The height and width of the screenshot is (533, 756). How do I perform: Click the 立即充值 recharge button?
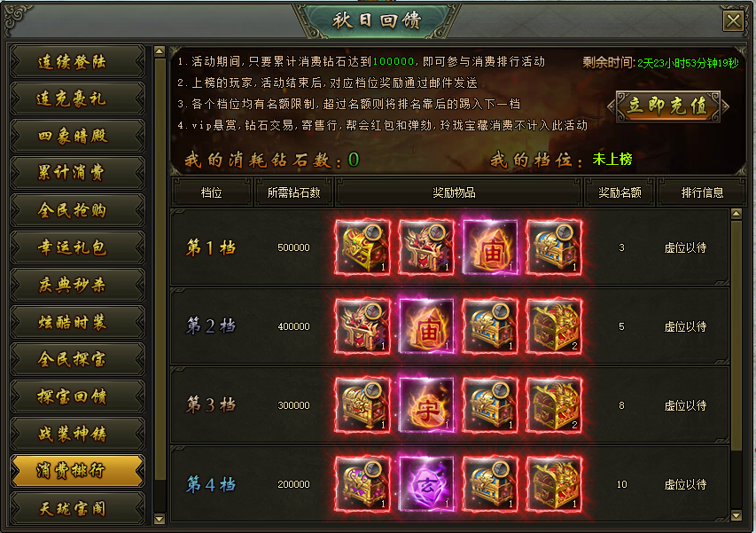point(667,106)
